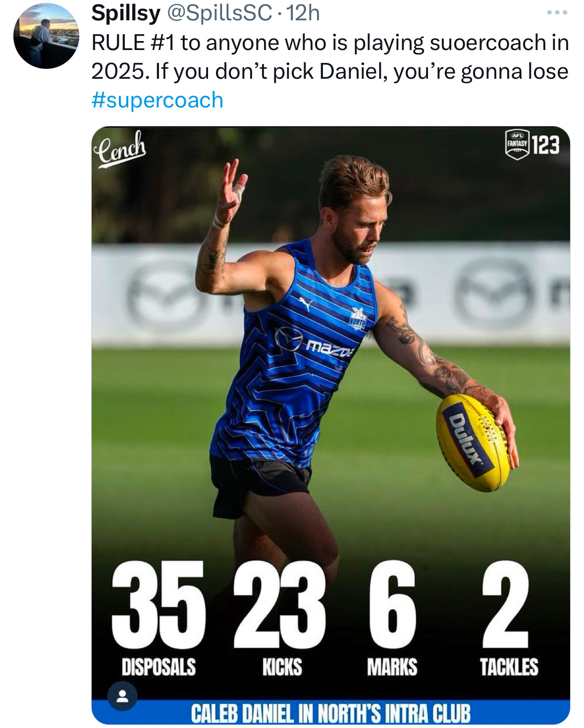Click the tweet text about RULE #1

coord(330,57)
